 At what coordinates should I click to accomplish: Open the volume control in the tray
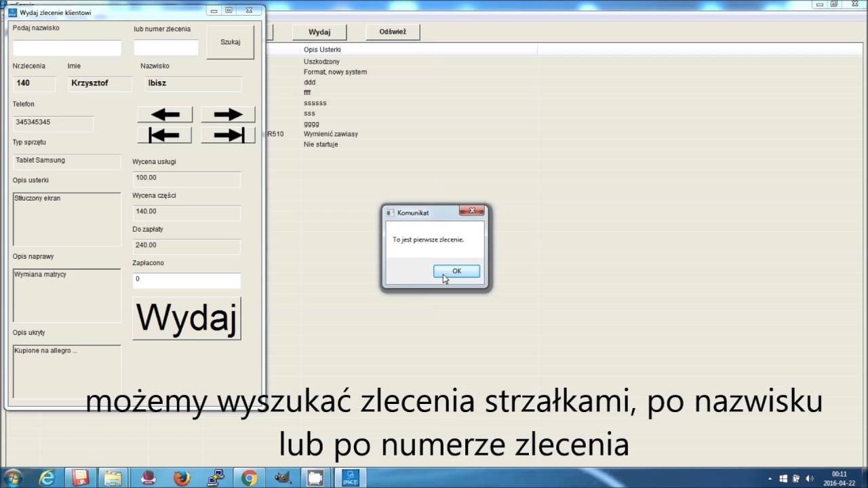[810, 479]
